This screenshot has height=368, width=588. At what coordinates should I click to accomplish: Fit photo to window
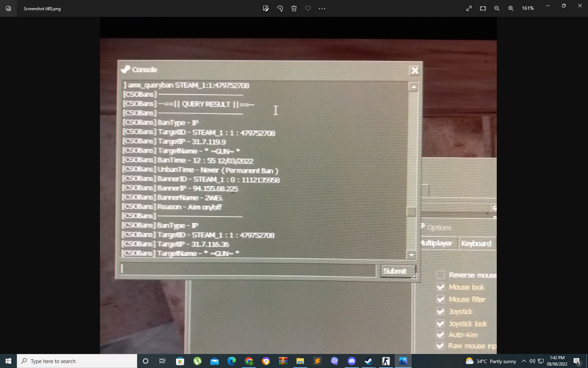(x=483, y=8)
